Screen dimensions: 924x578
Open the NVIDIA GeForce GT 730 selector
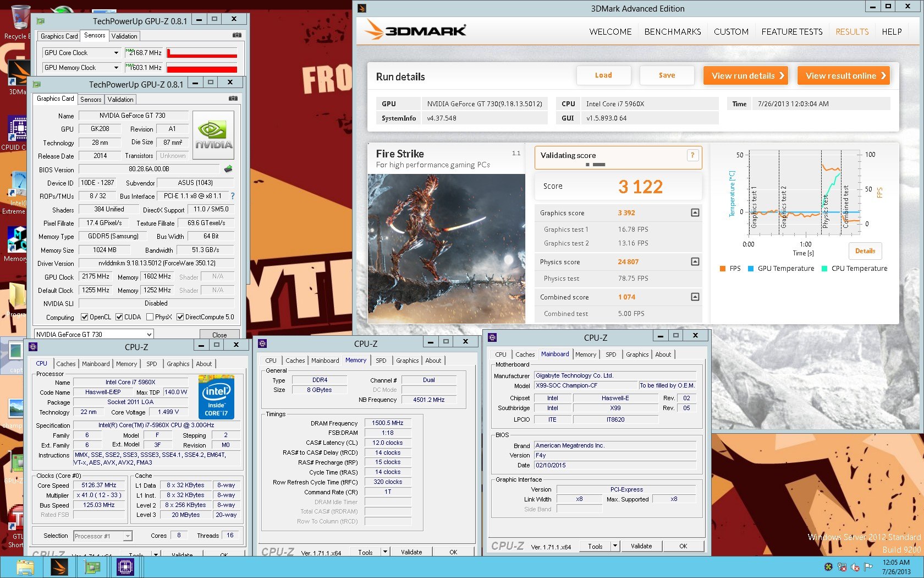pyautogui.click(x=94, y=334)
